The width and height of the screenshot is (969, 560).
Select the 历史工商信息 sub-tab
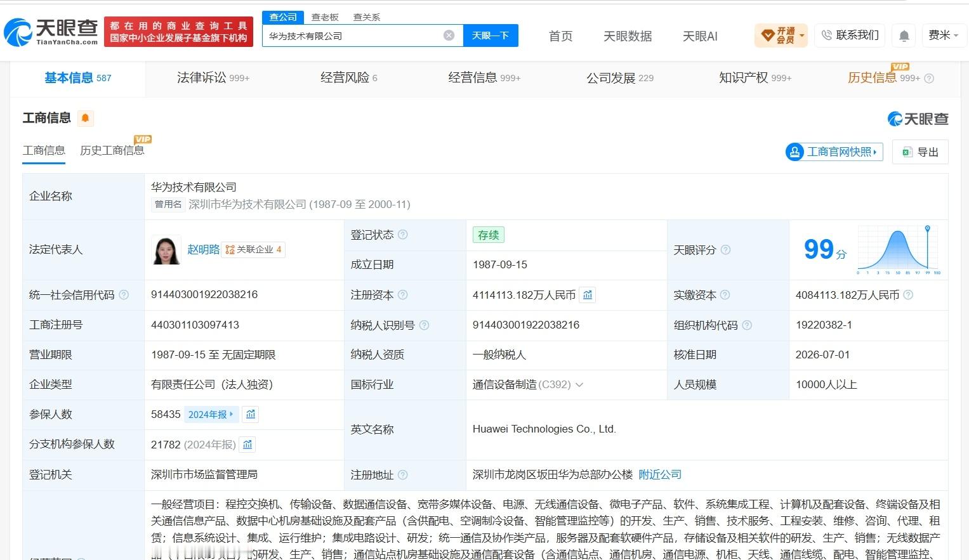112,151
